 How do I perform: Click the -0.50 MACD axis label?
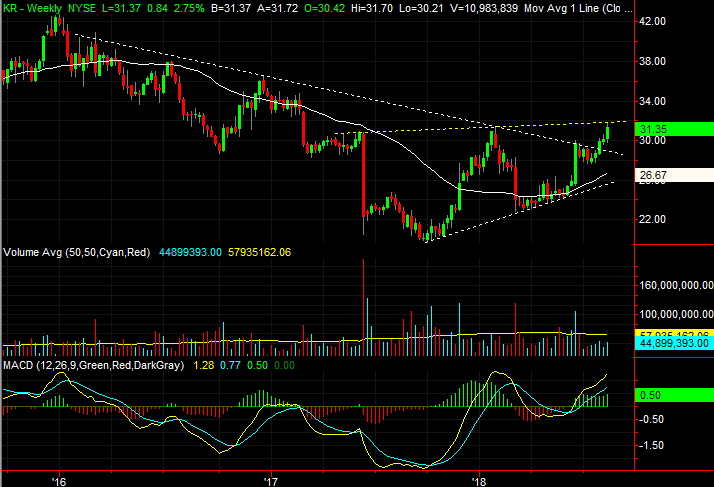(x=651, y=420)
